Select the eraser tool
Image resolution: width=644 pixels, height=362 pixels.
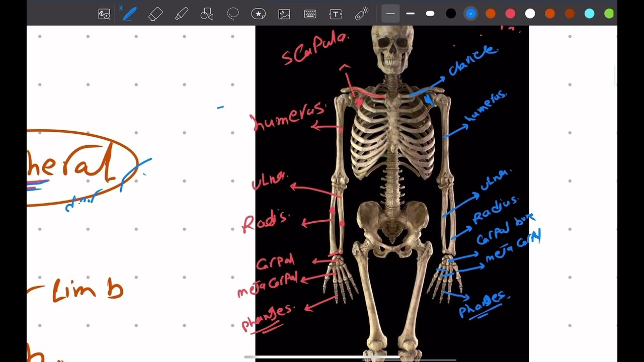coord(156,14)
